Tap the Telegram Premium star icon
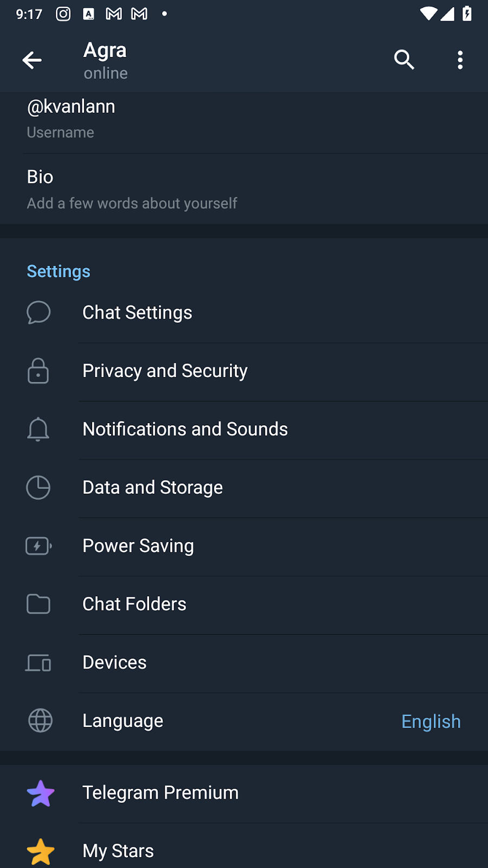 (41, 793)
